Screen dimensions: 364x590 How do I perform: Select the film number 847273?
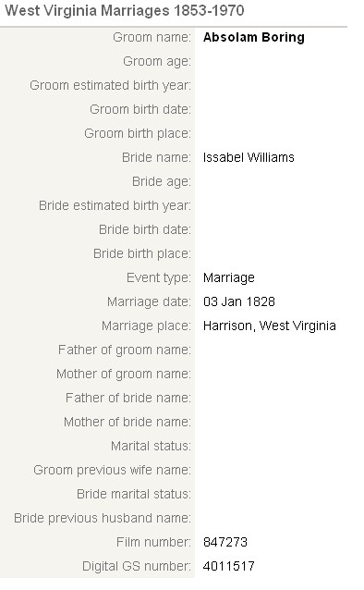[x=225, y=542]
